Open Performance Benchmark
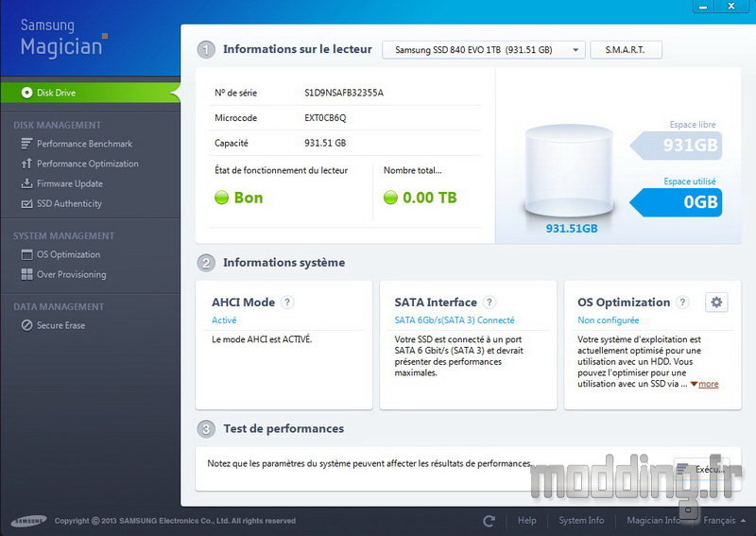The width and height of the screenshot is (756, 536). pos(84,144)
